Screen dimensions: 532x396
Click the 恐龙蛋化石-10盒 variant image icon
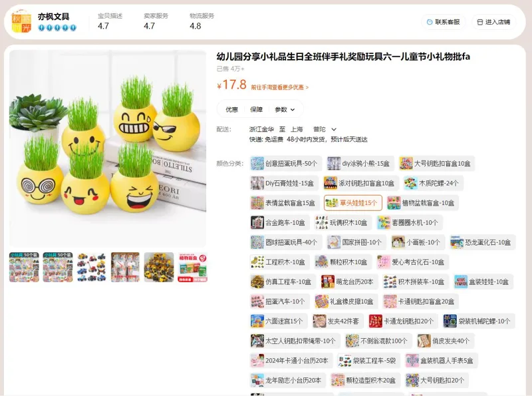pyautogui.click(x=457, y=242)
